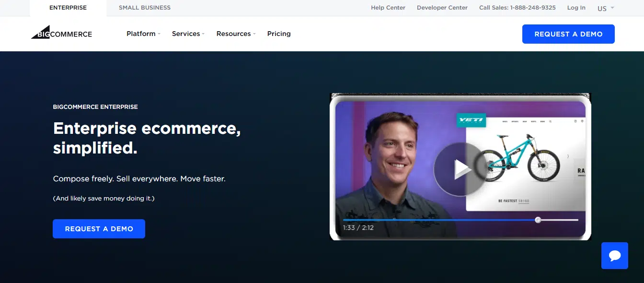Open the Help Center link
This screenshot has height=283, width=644.
pyautogui.click(x=388, y=8)
